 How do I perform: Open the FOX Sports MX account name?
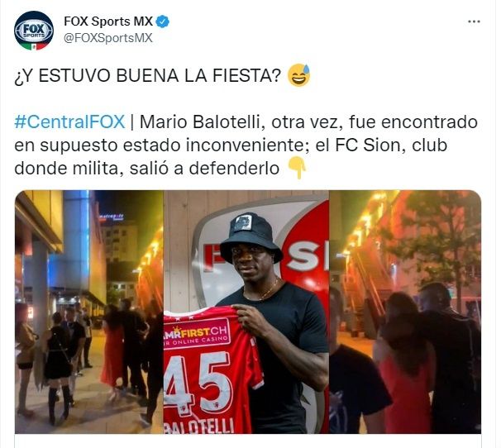click(x=108, y=21)
